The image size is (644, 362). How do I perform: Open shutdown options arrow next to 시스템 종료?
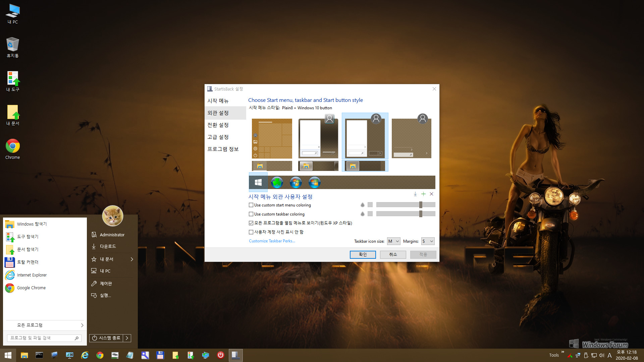pyautogui.click(x=127, y=338)
